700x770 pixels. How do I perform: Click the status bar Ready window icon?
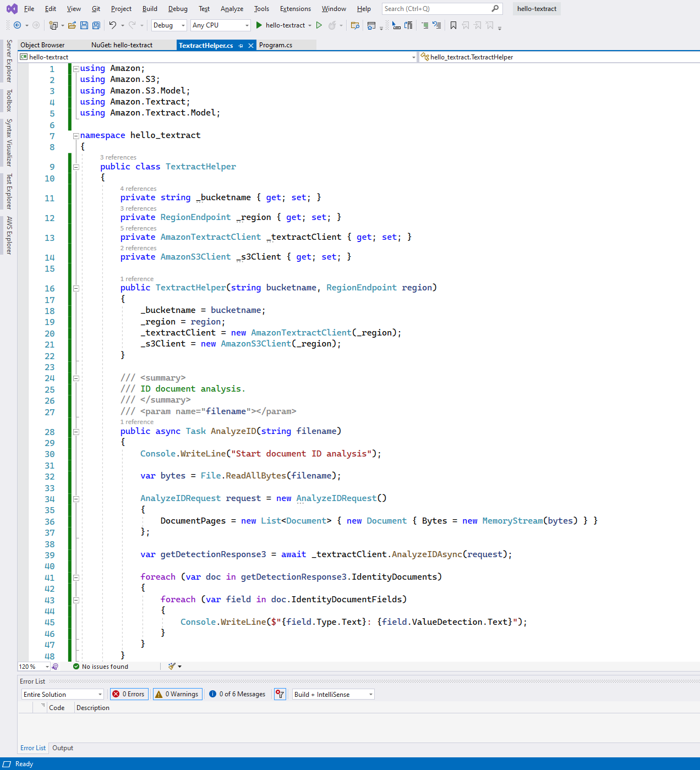click(7, 764)
